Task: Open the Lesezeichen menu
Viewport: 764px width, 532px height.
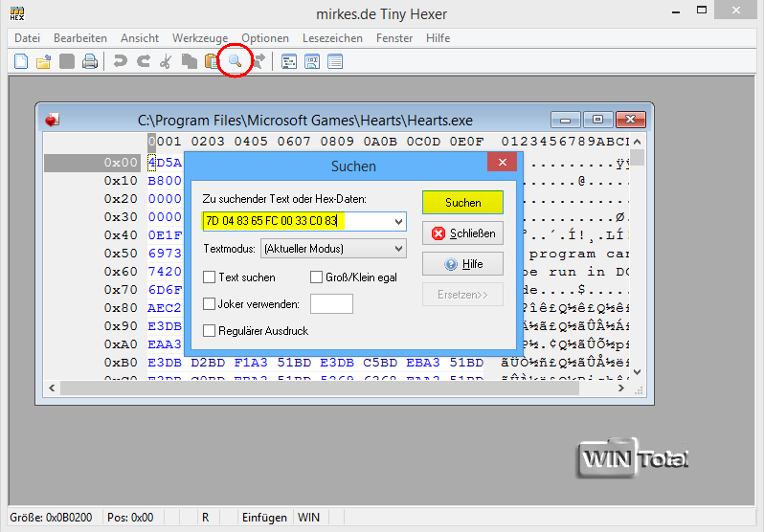Action: [x=332, y=38]
